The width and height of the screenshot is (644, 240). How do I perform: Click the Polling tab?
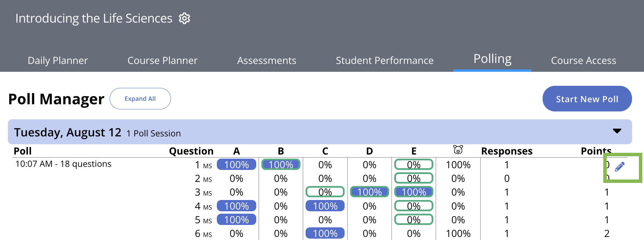tap(492, 59)
